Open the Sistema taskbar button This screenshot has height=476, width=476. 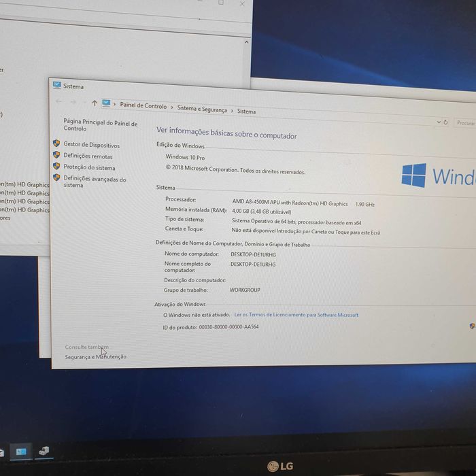[x=21, y=452]
